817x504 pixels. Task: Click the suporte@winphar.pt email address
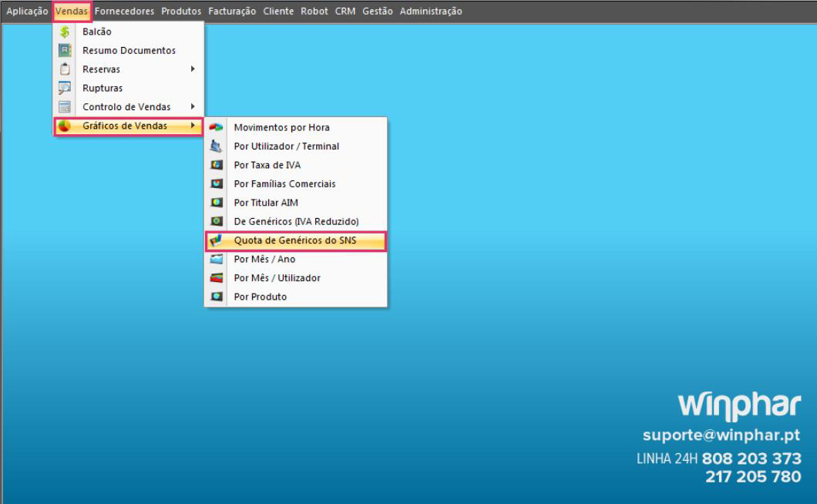[x=721, y=435]
